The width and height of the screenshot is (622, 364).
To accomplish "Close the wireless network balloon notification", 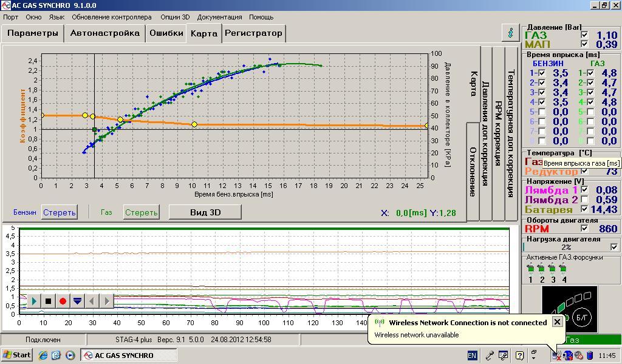I will 557,322.
